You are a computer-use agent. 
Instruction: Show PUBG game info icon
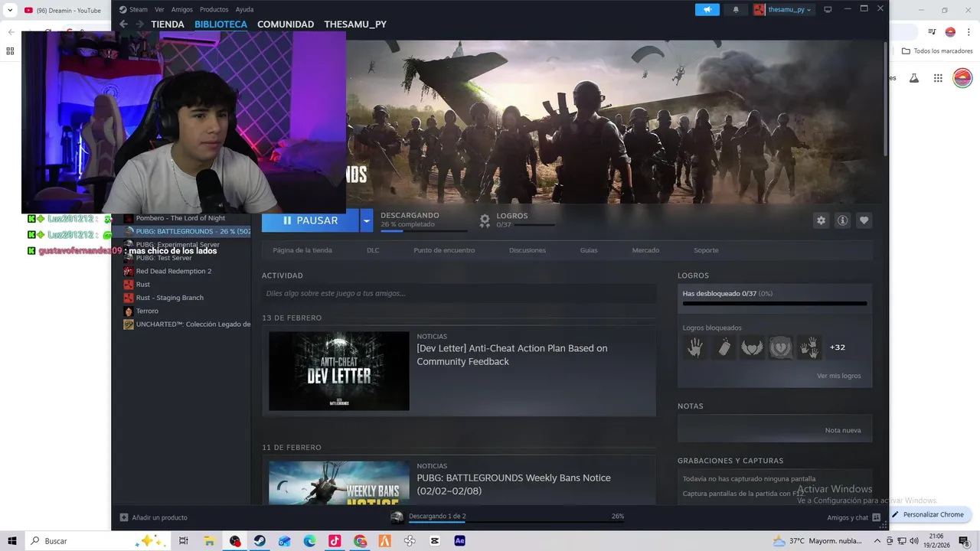(842, 220)
